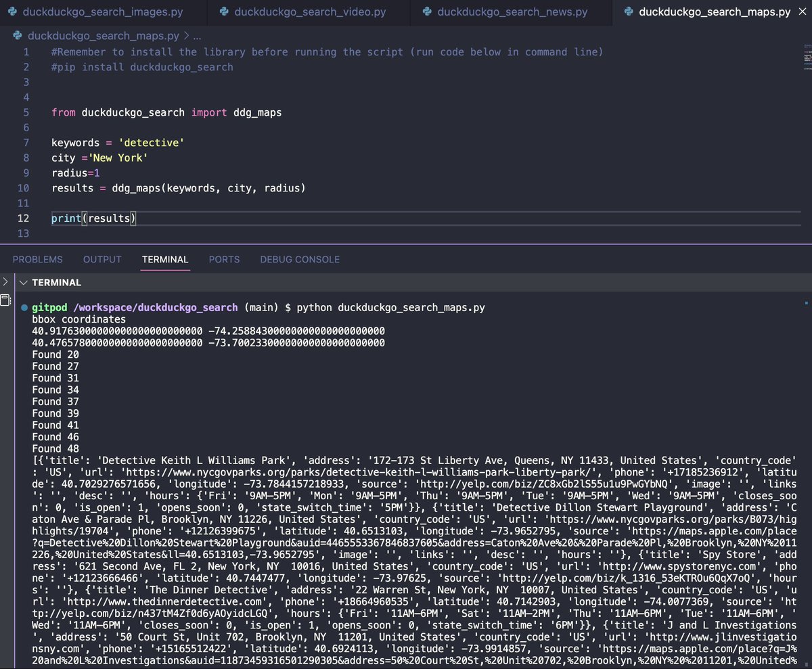The image size is (812, 669).
Task: Click line number 13 in the gutter
Action: click(23, 233)
